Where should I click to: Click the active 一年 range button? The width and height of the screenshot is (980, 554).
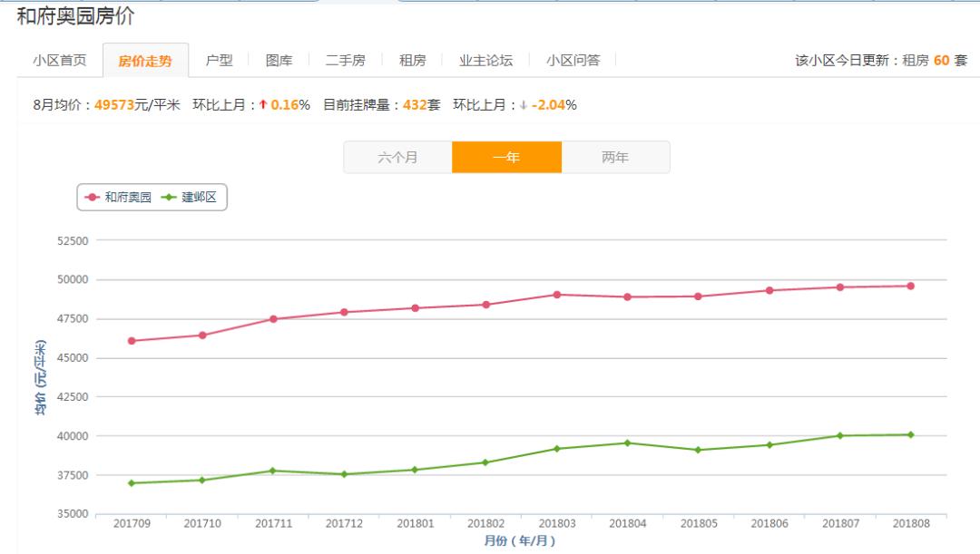pos(507,156)
